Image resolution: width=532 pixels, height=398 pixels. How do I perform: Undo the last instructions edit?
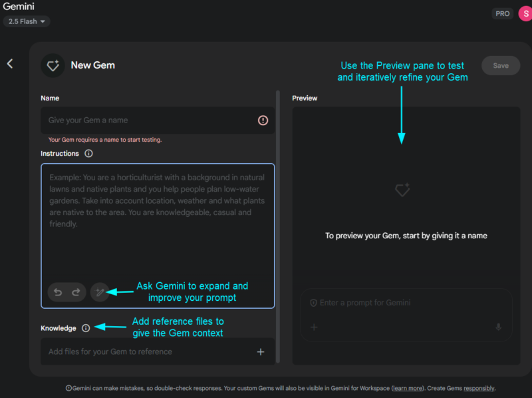pos(58,292)
